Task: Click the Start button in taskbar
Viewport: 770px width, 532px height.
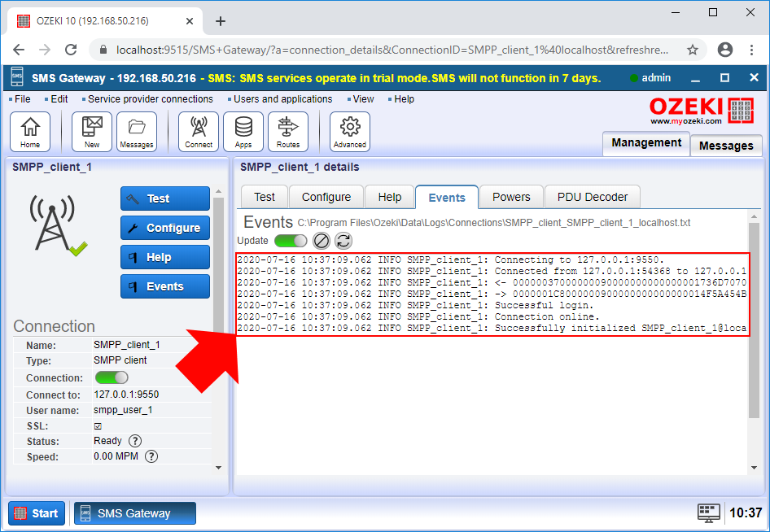Action: tap(37, 513)
